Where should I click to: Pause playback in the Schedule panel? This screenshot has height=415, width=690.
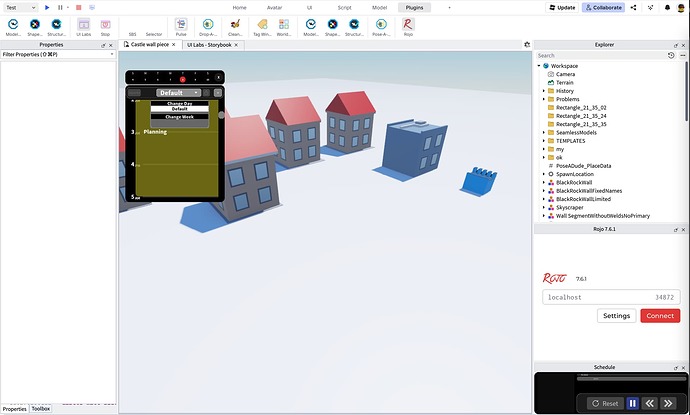pos(632,403)
